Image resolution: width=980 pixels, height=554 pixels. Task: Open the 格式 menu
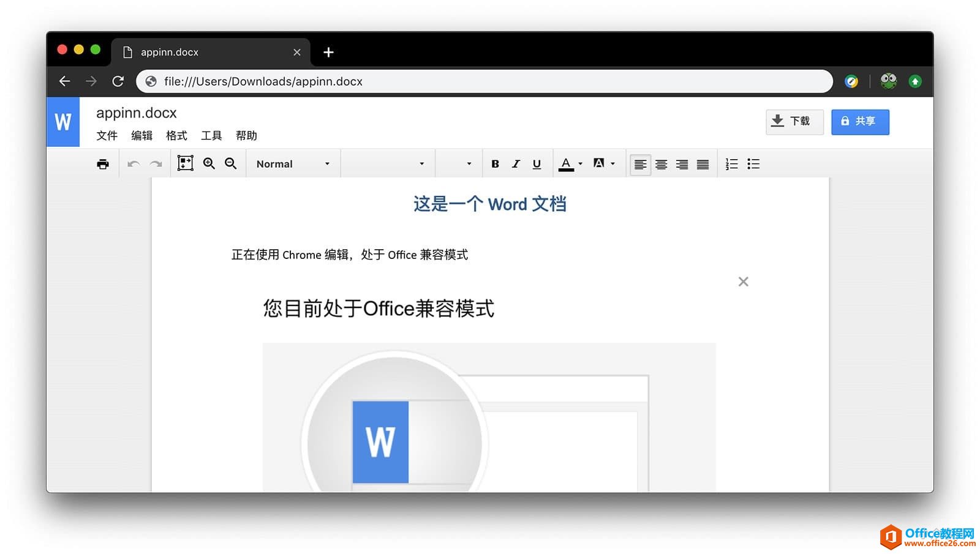click(176, 135)
